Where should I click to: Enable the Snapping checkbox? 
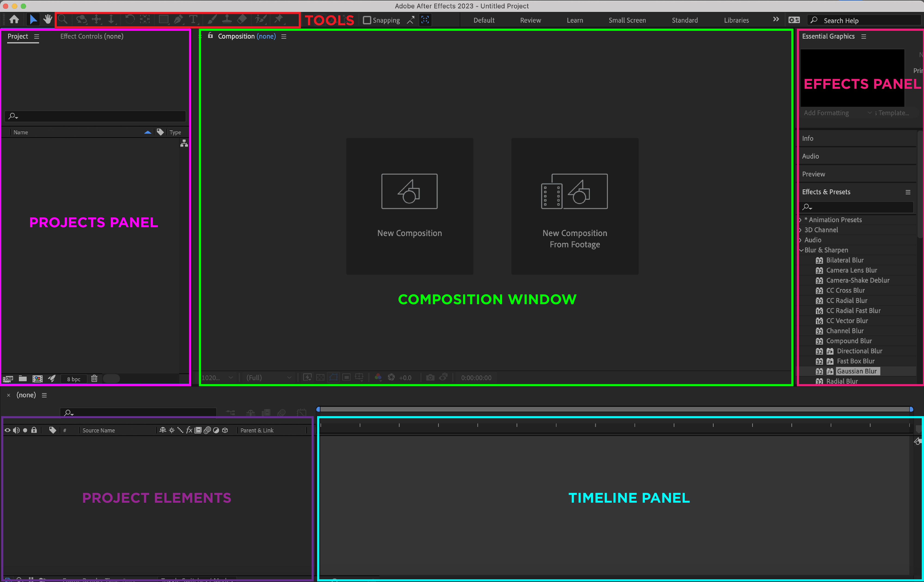coord(367,20)
